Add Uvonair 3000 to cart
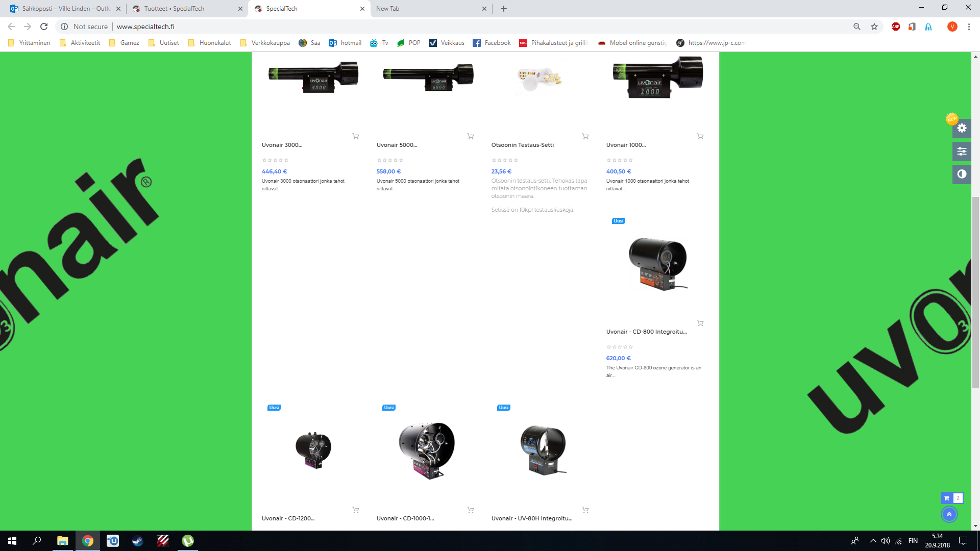980x551 pixels. (356, 136)
